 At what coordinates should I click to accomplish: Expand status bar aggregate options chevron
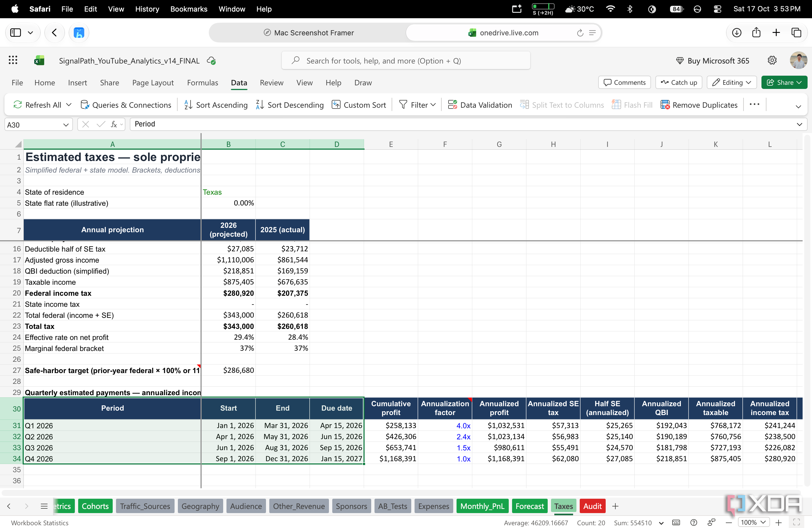[661, 523]
